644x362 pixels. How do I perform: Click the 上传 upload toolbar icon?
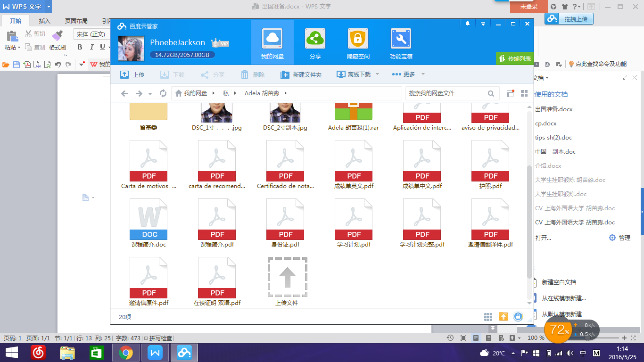pos(124,74)
